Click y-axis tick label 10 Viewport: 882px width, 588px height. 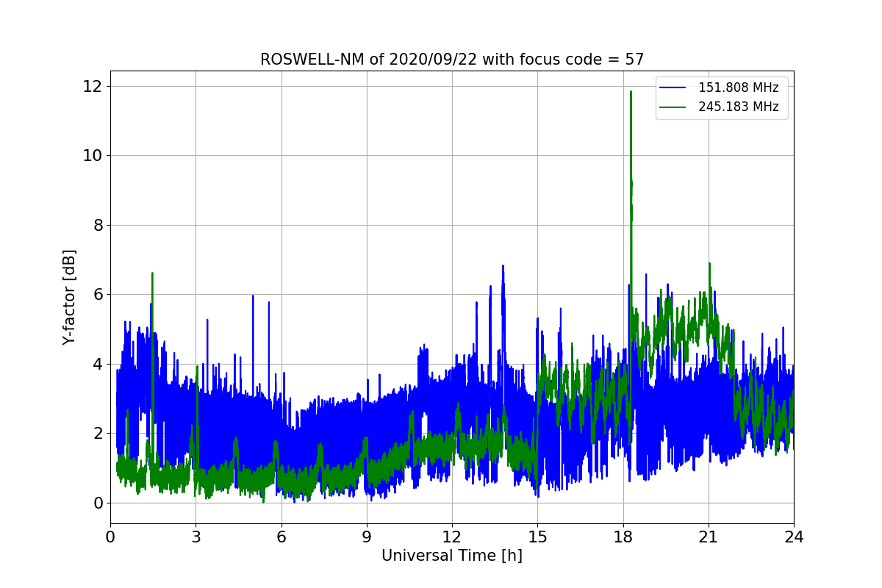pyautogui.click(x=93, y=155)
